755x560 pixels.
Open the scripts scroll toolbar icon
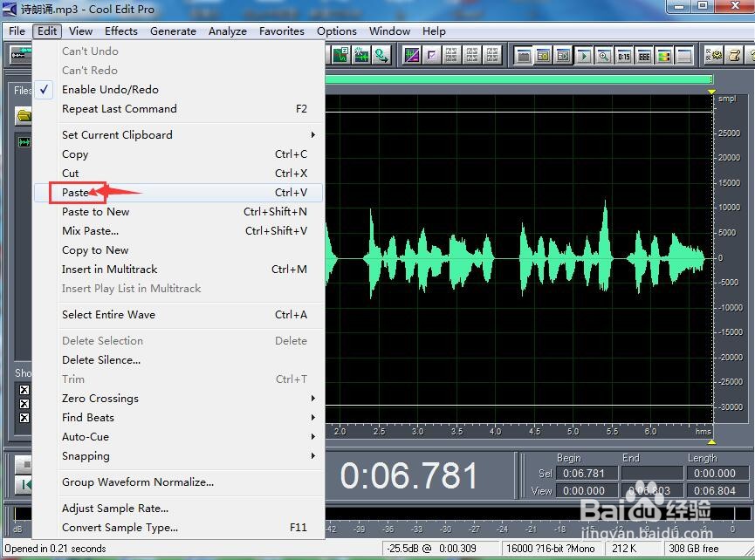click(735, 56)
